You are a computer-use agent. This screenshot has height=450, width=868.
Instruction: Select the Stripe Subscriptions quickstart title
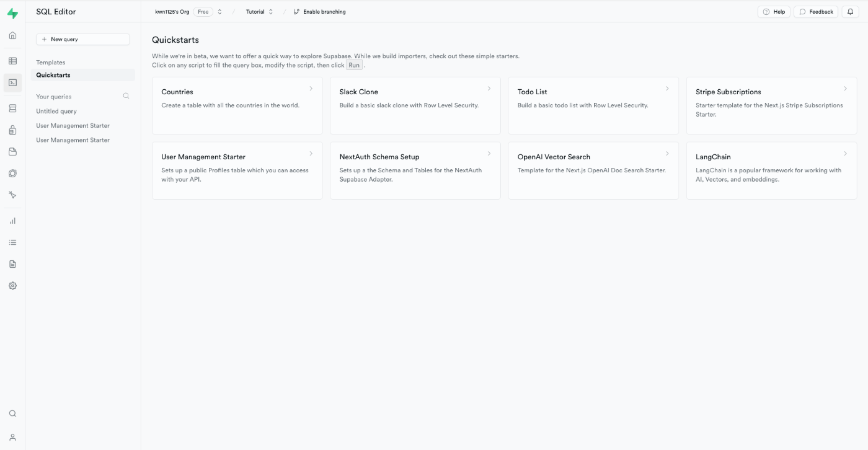click(x=728, y=92)
